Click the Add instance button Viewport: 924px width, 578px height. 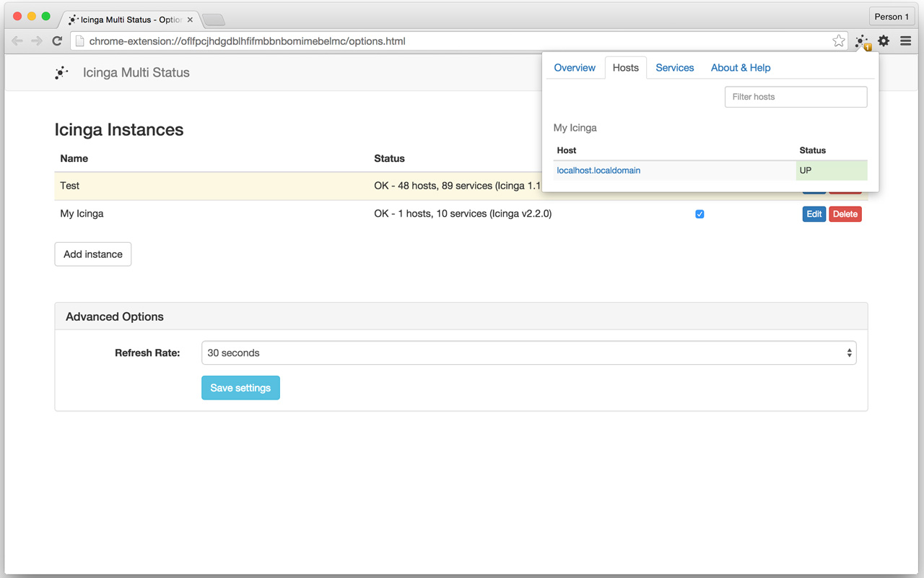pos(92,254)
